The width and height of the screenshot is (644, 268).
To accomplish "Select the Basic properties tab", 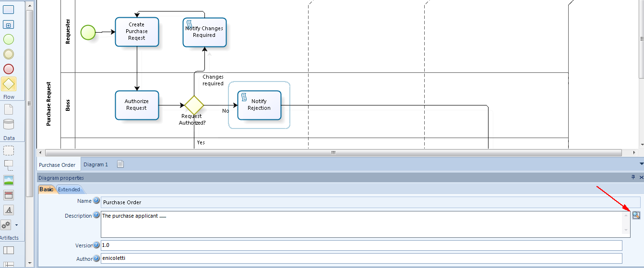I will coord(47,189).
